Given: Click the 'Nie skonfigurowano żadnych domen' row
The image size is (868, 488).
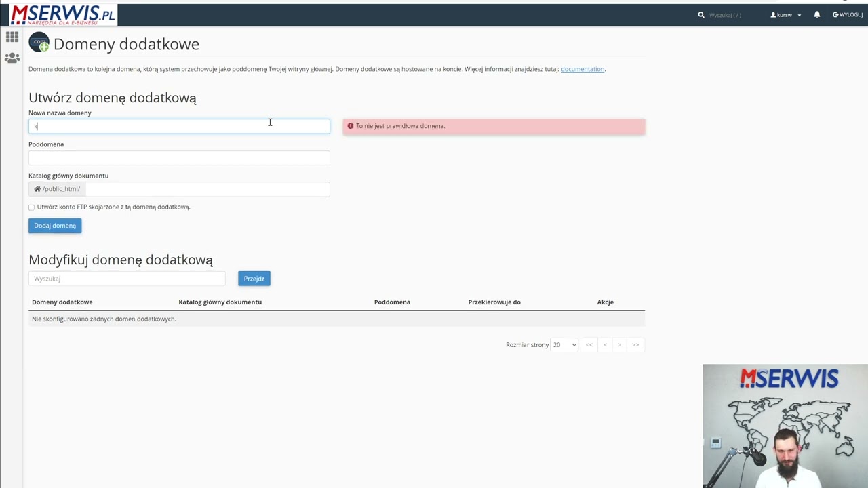Looking at the screenshot, I should pyautogui.click(x=336, y=319).
